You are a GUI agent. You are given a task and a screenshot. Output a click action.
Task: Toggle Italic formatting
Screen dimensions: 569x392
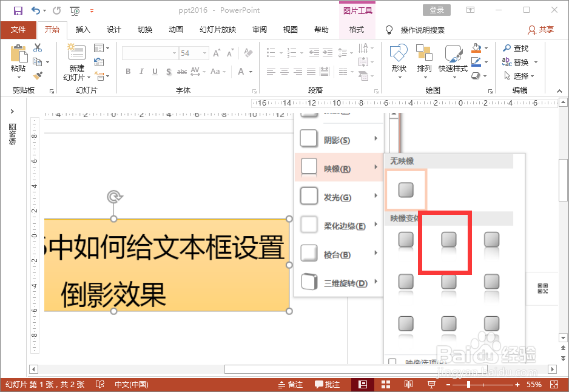(141, 72)
